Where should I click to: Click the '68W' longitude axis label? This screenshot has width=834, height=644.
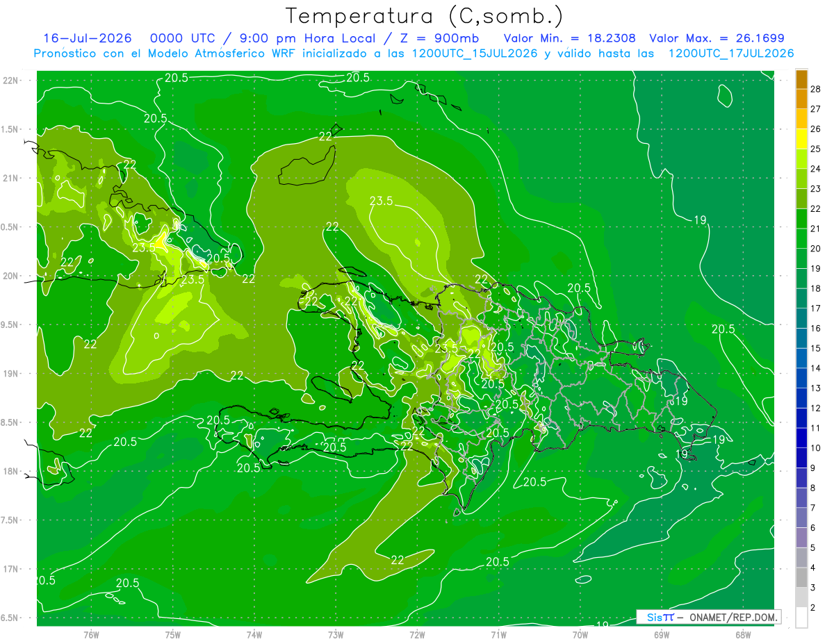(x=743, y=635)
